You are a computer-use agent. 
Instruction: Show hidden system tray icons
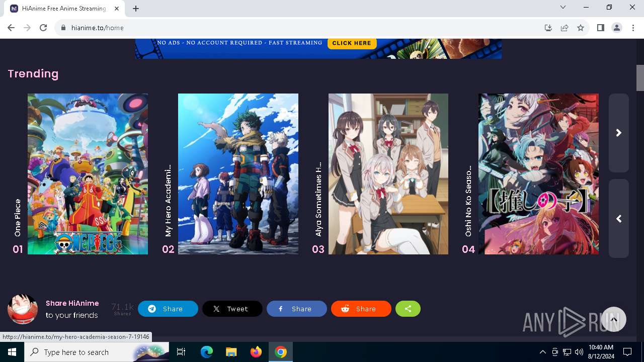tap(542, 352)
